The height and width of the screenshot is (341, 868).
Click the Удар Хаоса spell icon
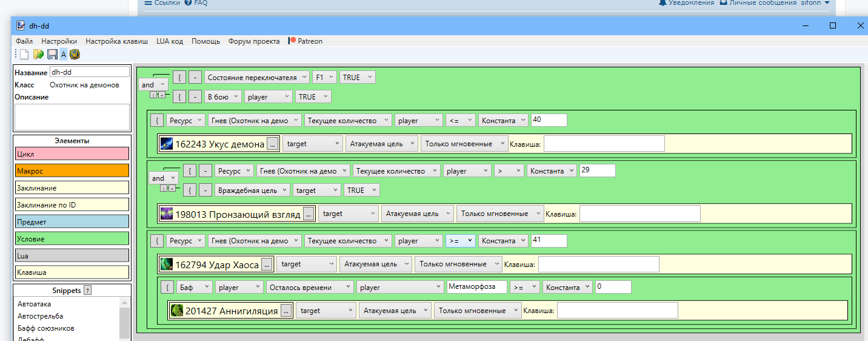(167, 265)
